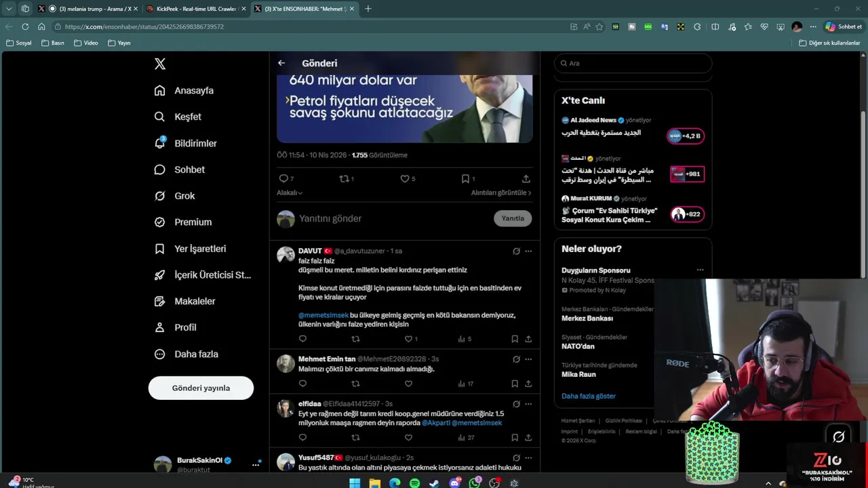Open Grok from sidebar

point(175,196)
